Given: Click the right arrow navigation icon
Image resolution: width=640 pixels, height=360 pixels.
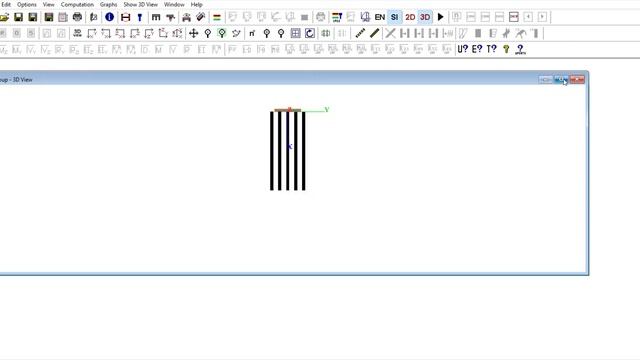Looking at the screenshot, I should tap(542, 17).
